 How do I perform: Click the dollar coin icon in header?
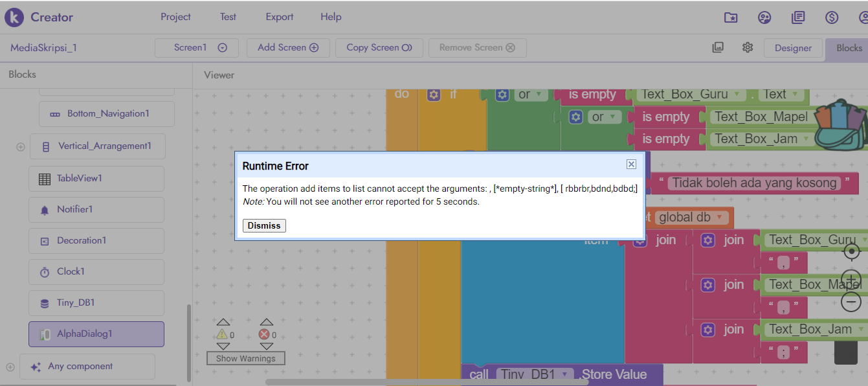(832, 17)
